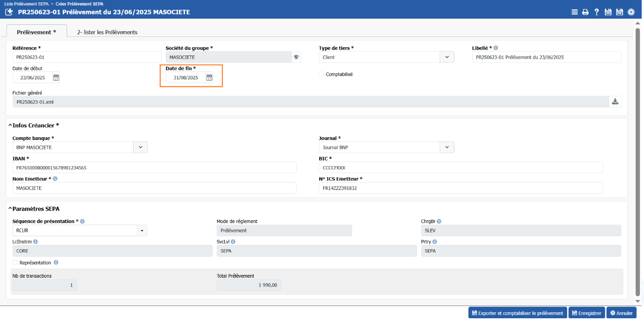This screenshot has height=322, width=644.
Task: Click into the IBAN input field
Action: [x=154, y=168]
